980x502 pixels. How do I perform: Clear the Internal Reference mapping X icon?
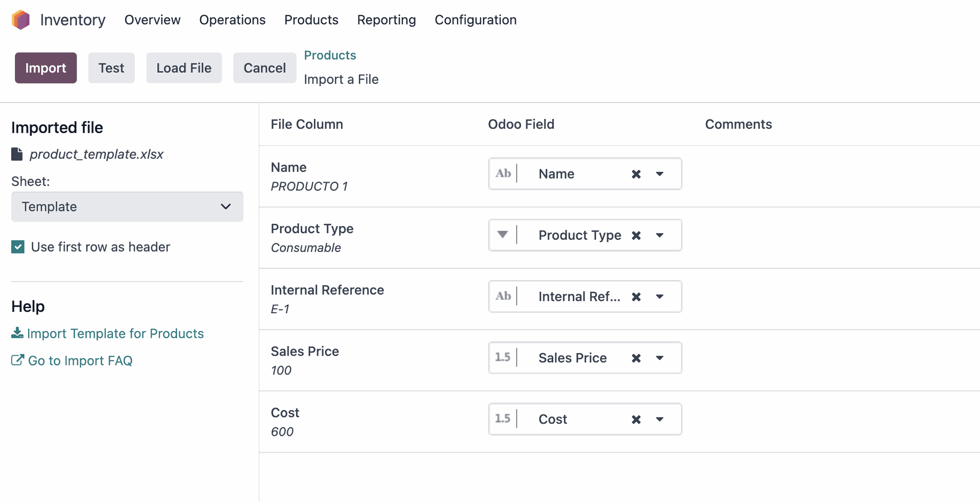636,296
